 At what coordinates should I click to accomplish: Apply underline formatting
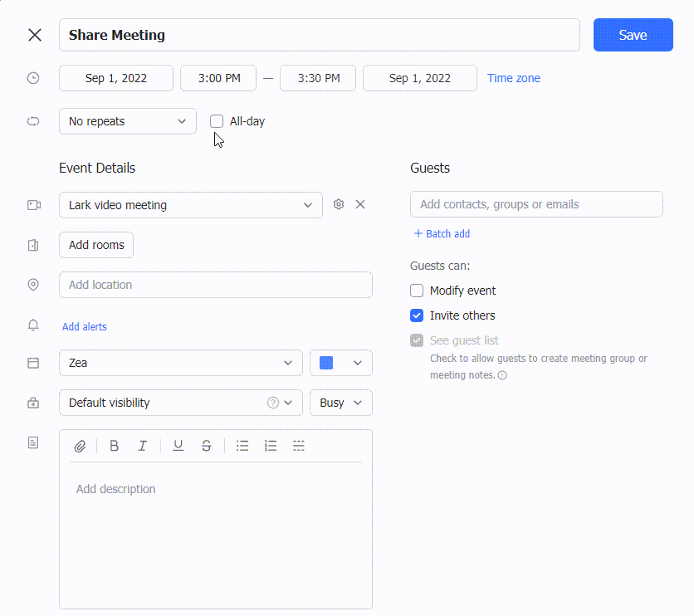pos(178,446)
